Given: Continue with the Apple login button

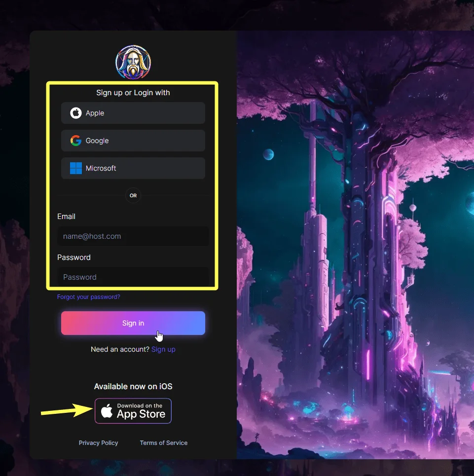Looking at the screenshot, I should coord(133,113).
